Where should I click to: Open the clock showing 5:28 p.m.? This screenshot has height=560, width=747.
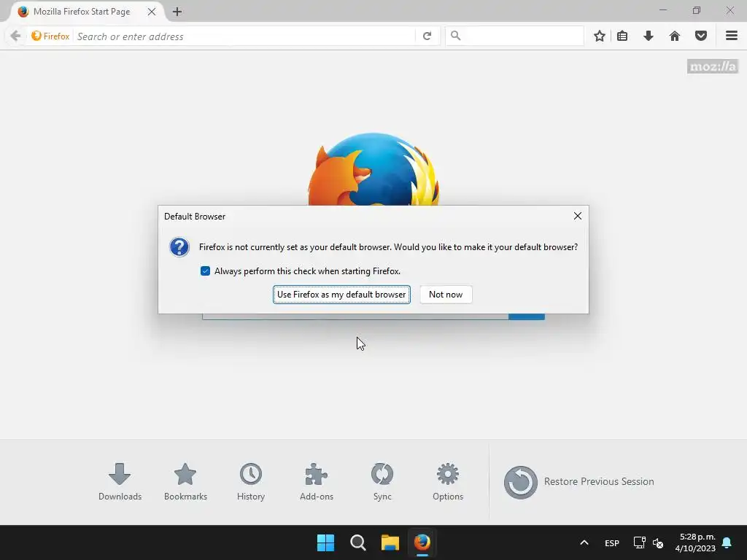coord(695,542)
